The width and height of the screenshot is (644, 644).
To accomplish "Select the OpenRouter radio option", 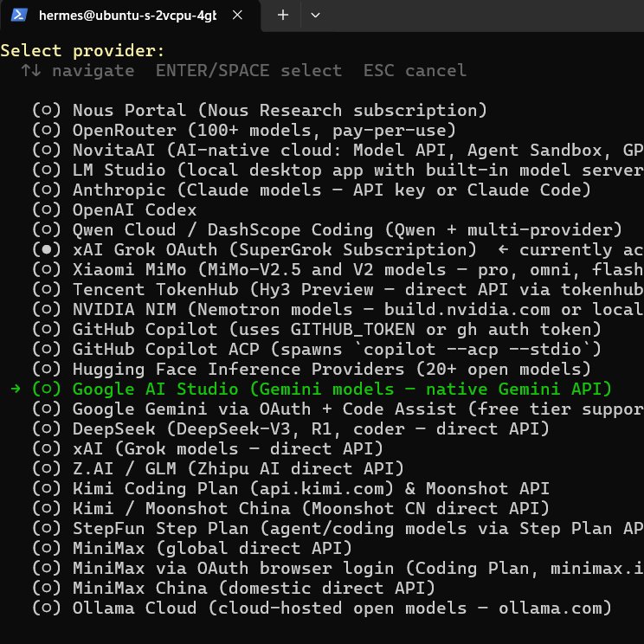I will 47,130.
